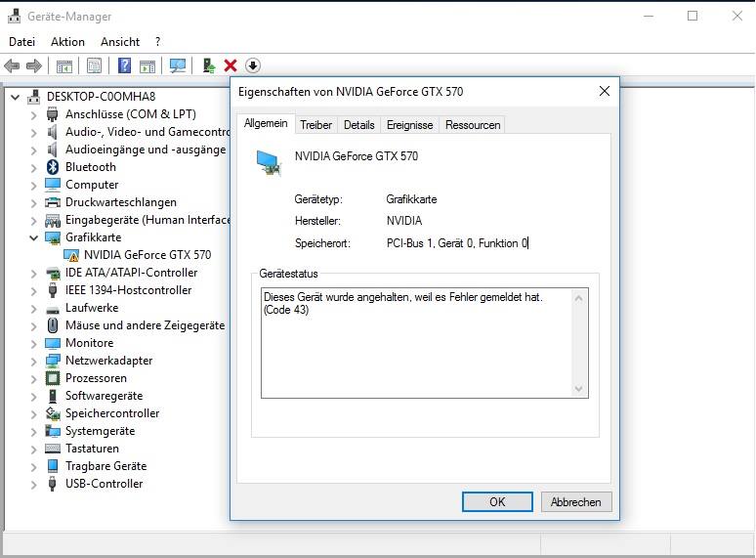Screen dimensions: 756x558
Task: Click the Monitore display icon
Action: [53, 343]
